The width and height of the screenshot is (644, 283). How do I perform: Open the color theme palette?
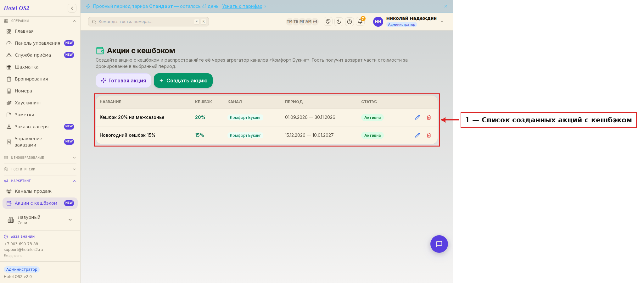(328, 22)
